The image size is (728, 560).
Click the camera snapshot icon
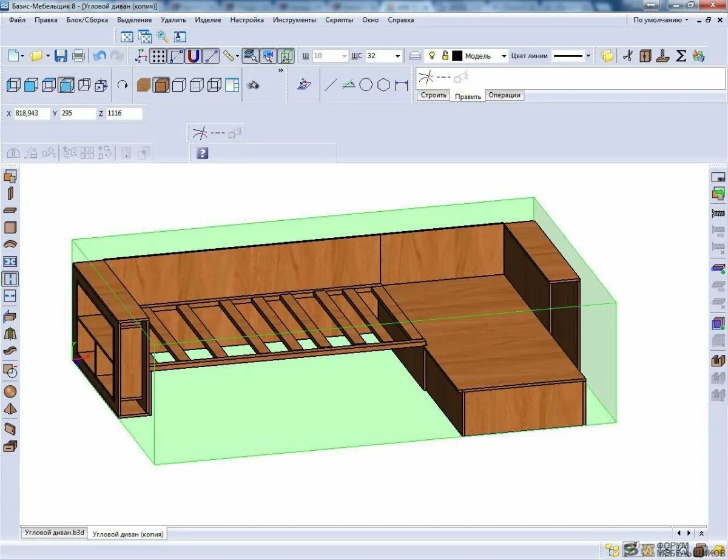(x=253, y=85)
